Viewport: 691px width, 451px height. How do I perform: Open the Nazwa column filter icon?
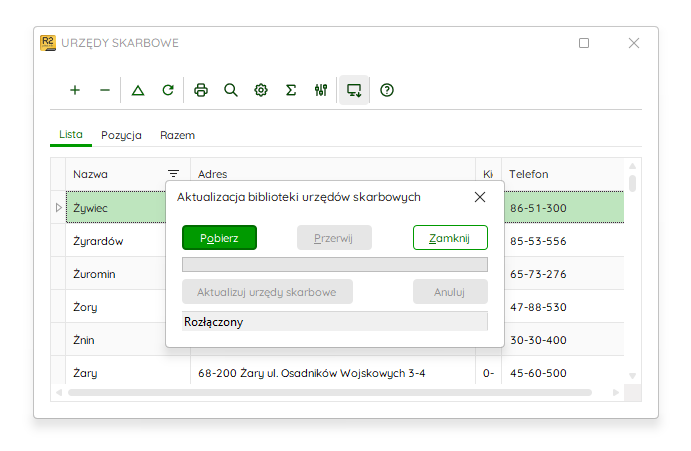tap(173, 174)
